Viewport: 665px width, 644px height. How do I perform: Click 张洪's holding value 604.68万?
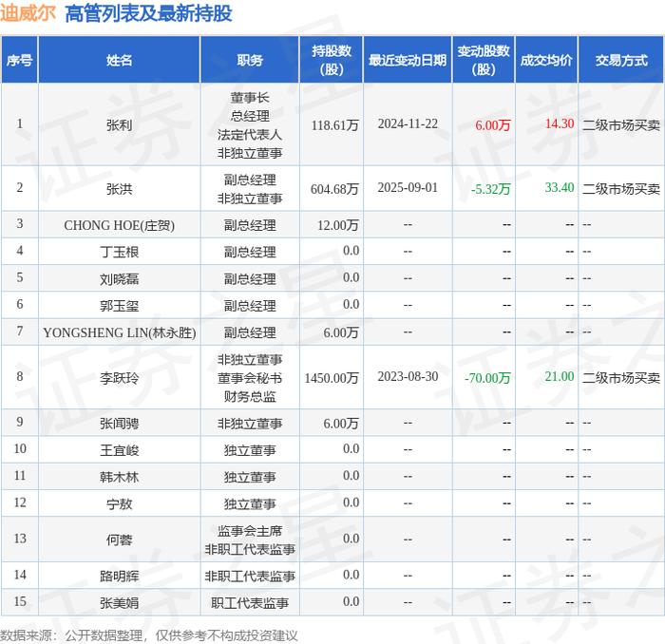pyautogui.click(x=335, y=189)
